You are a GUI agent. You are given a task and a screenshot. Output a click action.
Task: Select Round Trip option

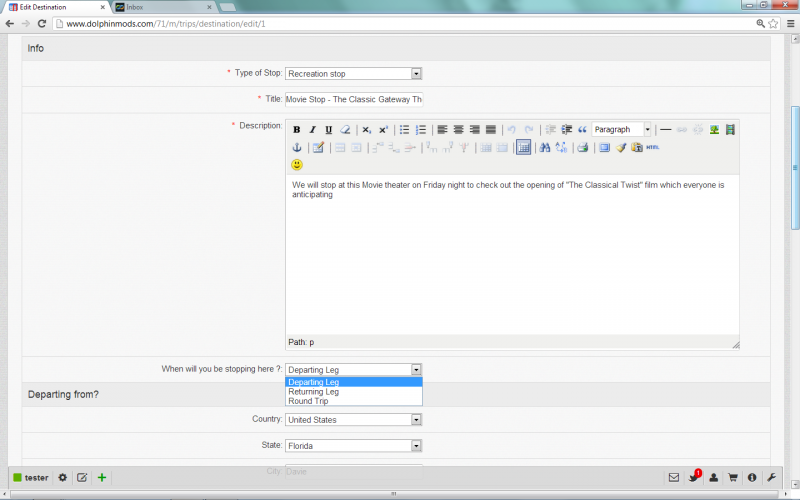click(x=354, y=401)
